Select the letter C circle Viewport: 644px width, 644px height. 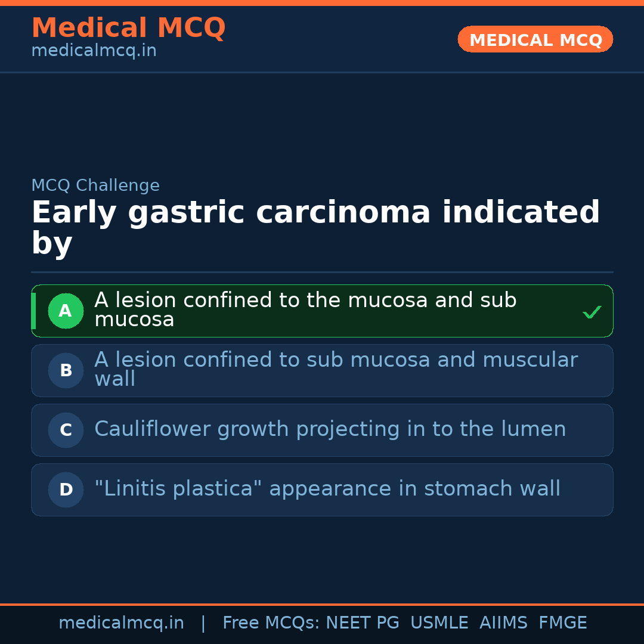click(x=66, y=430)
